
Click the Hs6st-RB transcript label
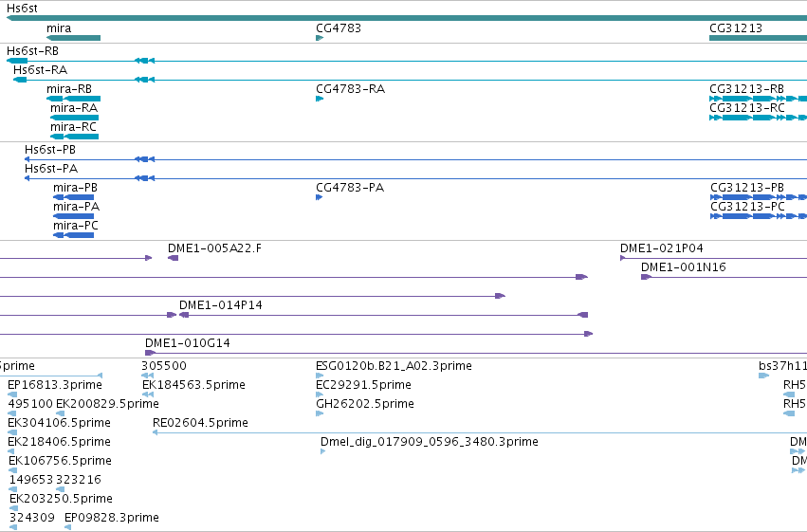tap(32, 51)
